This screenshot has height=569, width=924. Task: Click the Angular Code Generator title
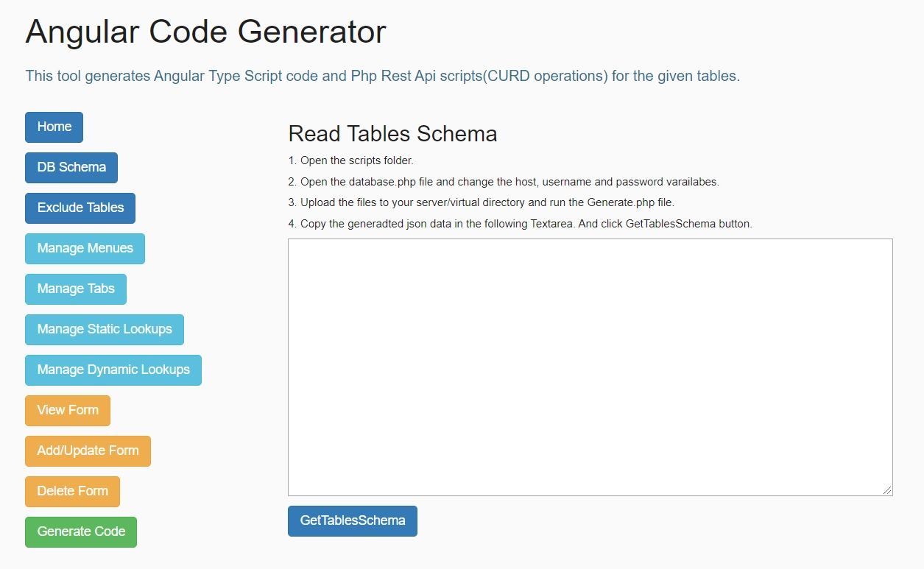click(x=206, y=32)
